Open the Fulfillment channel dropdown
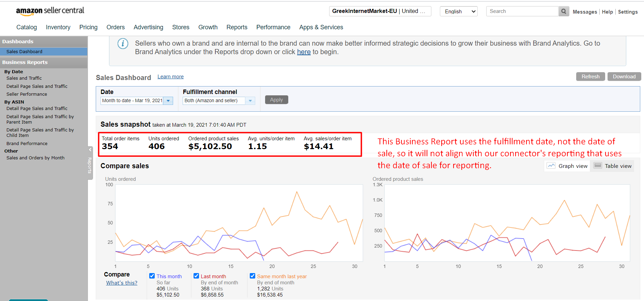 (x=219, y=100)
